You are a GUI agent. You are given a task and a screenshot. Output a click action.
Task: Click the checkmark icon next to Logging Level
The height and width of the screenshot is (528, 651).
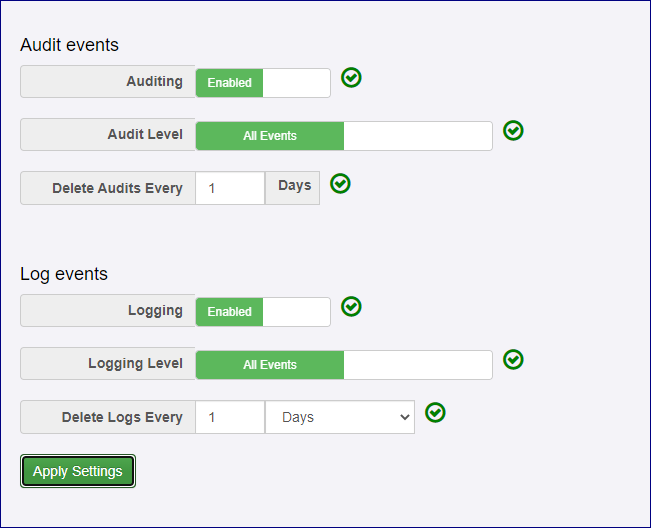[x=513, y=360]
